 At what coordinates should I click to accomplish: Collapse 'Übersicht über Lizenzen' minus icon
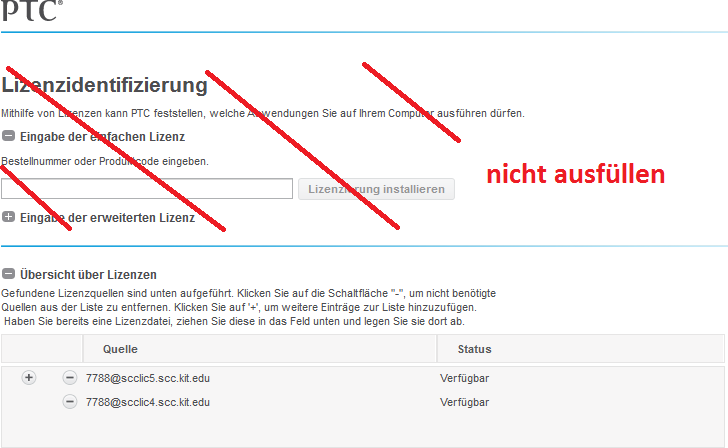tap(8, 274)
